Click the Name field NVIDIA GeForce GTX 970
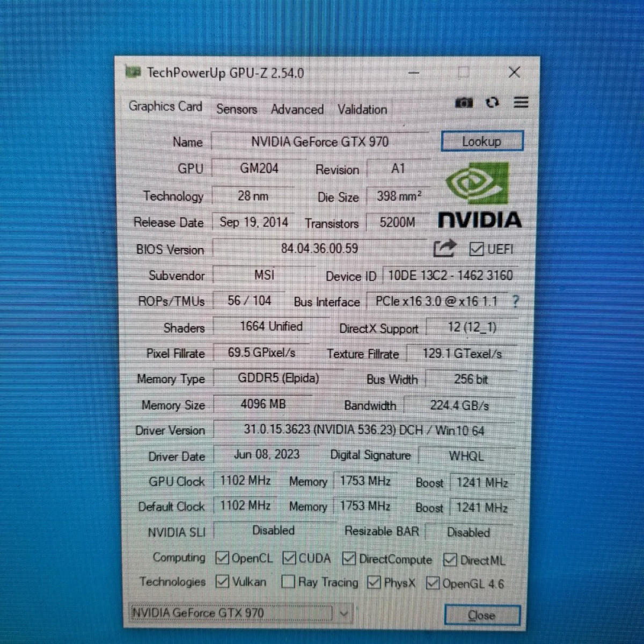644x644 pixels. (x=320, y=142)
